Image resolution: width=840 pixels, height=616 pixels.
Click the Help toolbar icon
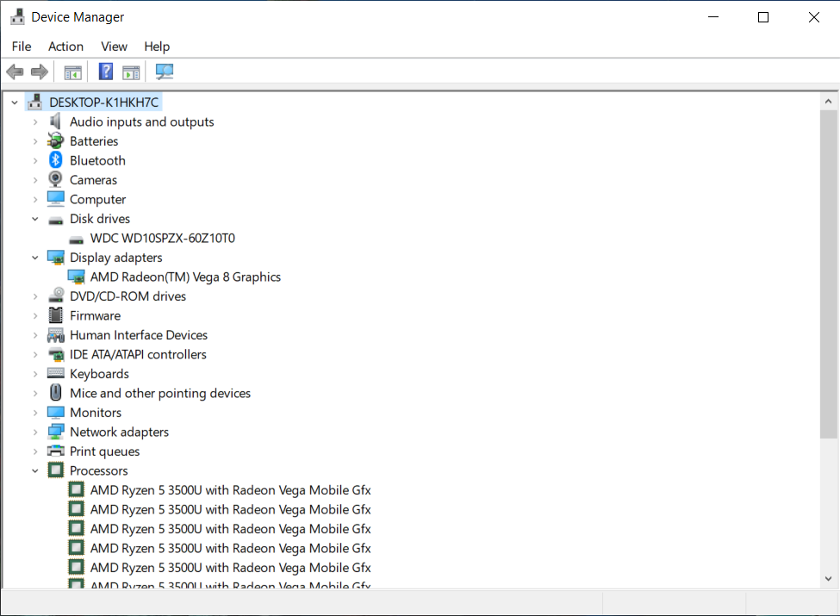(x=106, y=72)
